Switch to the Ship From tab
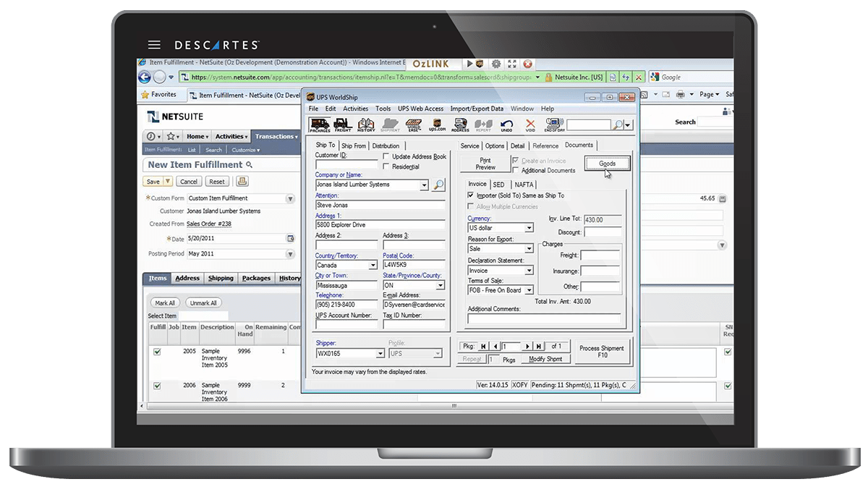868x487 pixels. pos(354,145)
